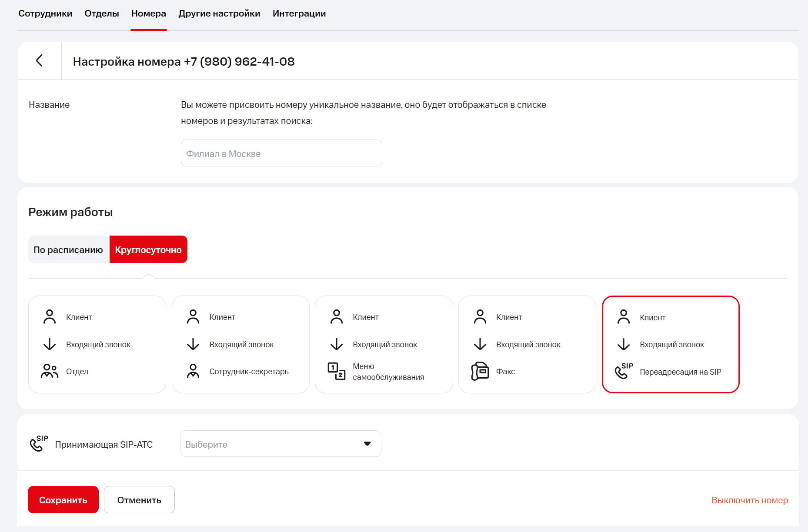Focus the Филиал в Москве name field
808x532 pixels.
281,153
